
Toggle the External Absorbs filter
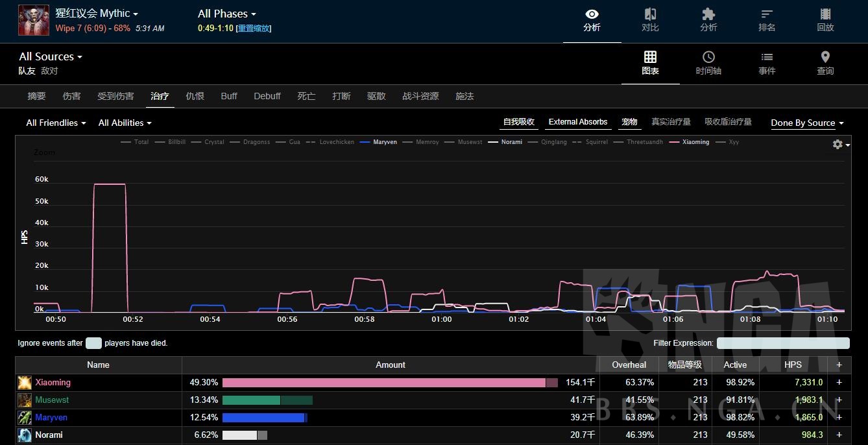point(578,122)
